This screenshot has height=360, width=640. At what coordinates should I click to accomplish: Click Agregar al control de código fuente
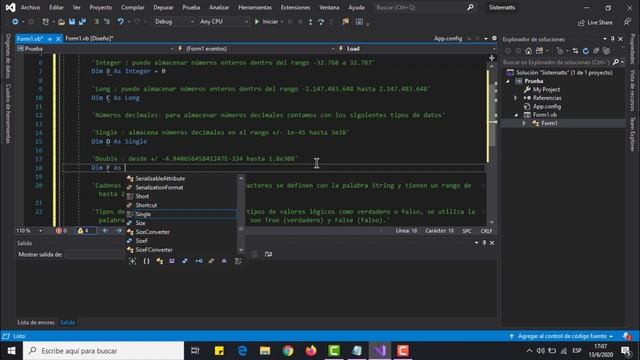[562, 336]
